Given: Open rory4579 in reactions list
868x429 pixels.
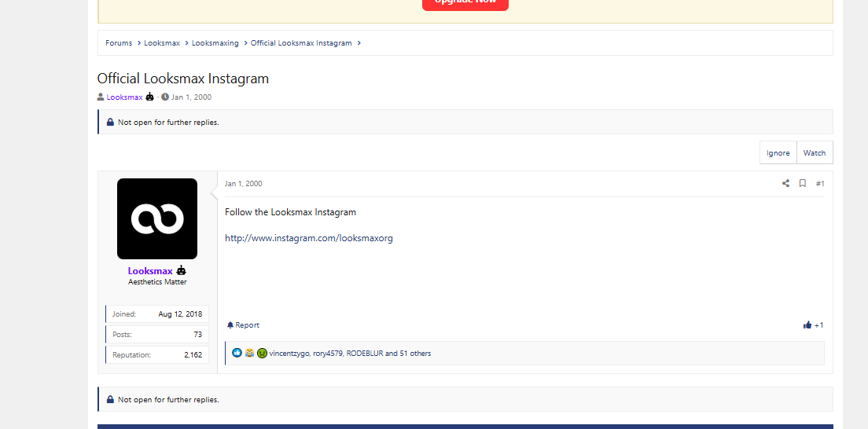Looking at the screenshot, I should pyautogui.click(x=327, y=353).
